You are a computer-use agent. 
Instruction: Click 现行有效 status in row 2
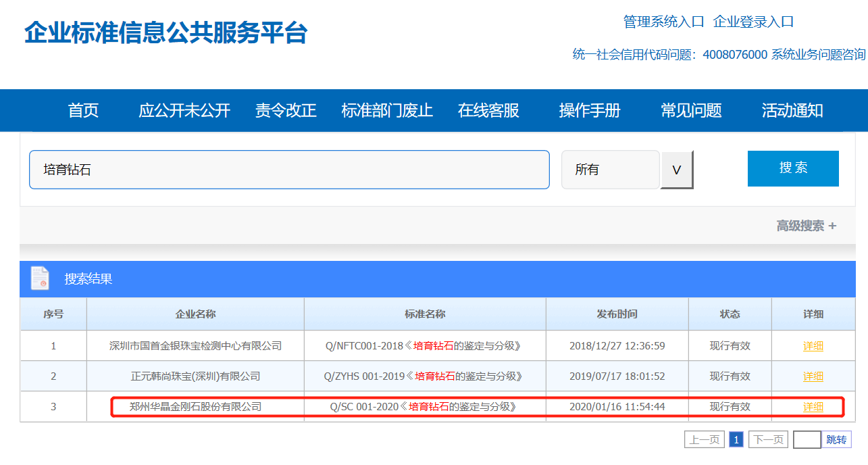coord(730,376)
